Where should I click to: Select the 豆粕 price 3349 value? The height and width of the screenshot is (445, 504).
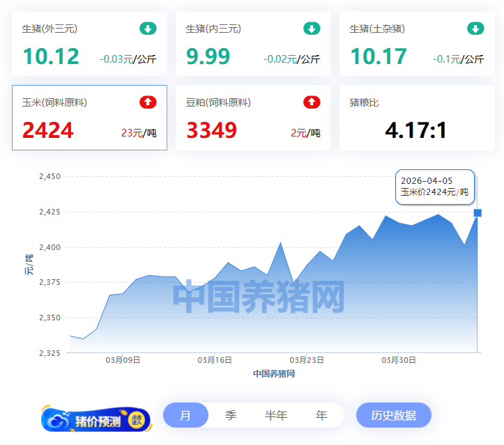coord(212,130)
